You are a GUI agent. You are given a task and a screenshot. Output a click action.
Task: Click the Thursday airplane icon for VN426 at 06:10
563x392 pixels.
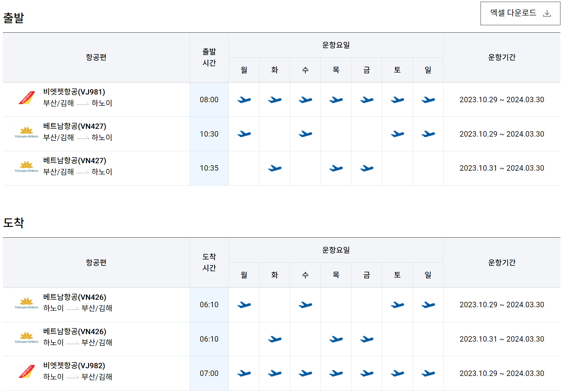336,339
